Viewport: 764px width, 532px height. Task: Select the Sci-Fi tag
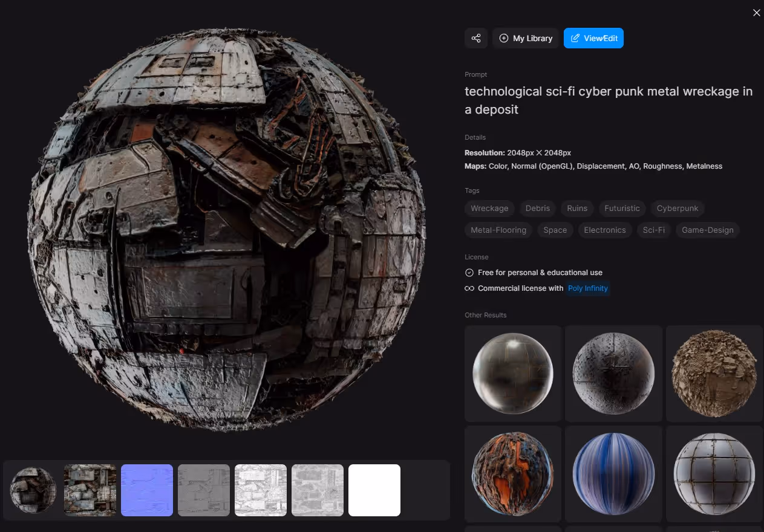(653, 230)
